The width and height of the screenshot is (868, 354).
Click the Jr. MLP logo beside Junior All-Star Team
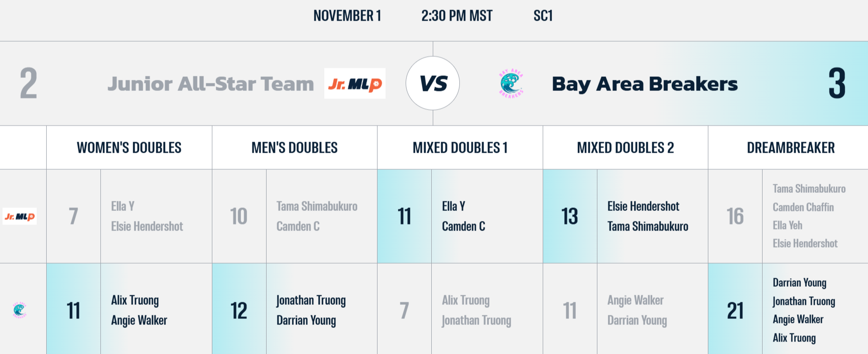pyautogui.click(x=354, y=84)
